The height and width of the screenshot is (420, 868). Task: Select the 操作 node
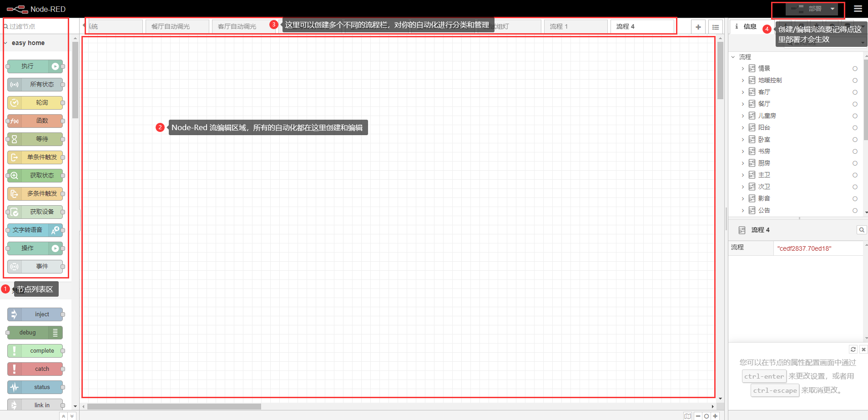35,248
